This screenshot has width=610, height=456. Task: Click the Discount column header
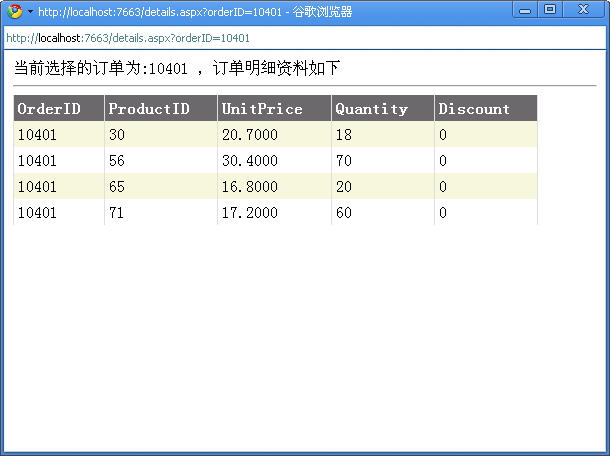(x=474, y=109)
